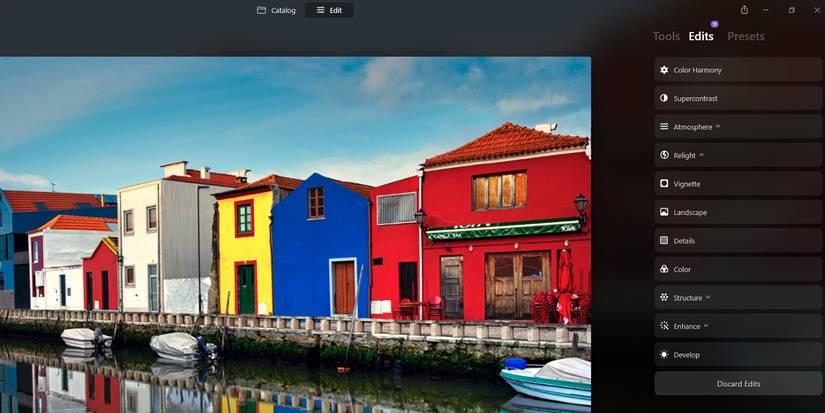The image size is (825, 413).
Task: Expand the Supercontrast edit
Action: (x=738, y=98)
